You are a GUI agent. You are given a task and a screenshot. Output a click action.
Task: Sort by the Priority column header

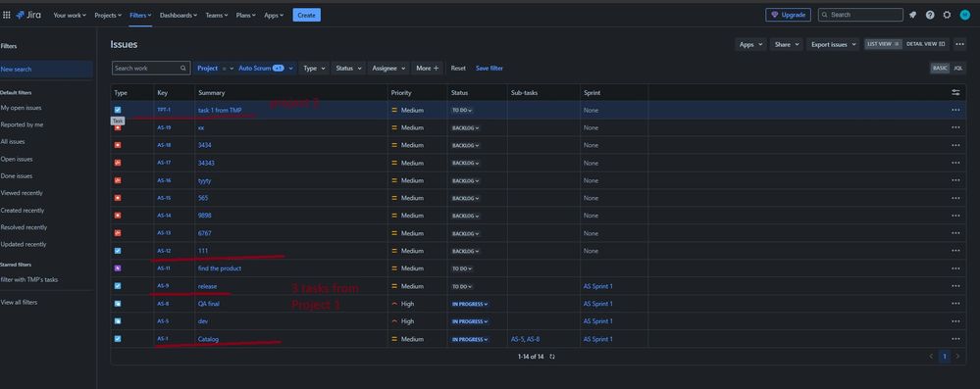pos(401,92)
